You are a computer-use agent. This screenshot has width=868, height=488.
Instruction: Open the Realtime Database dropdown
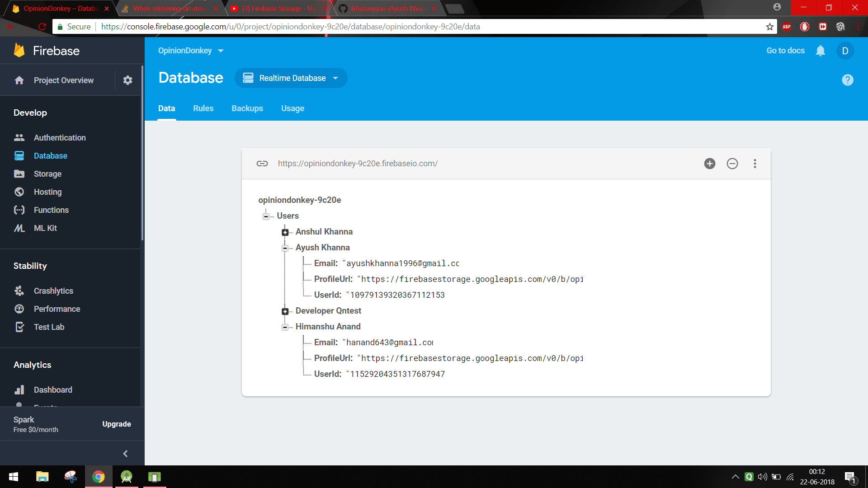click(291, 78)
